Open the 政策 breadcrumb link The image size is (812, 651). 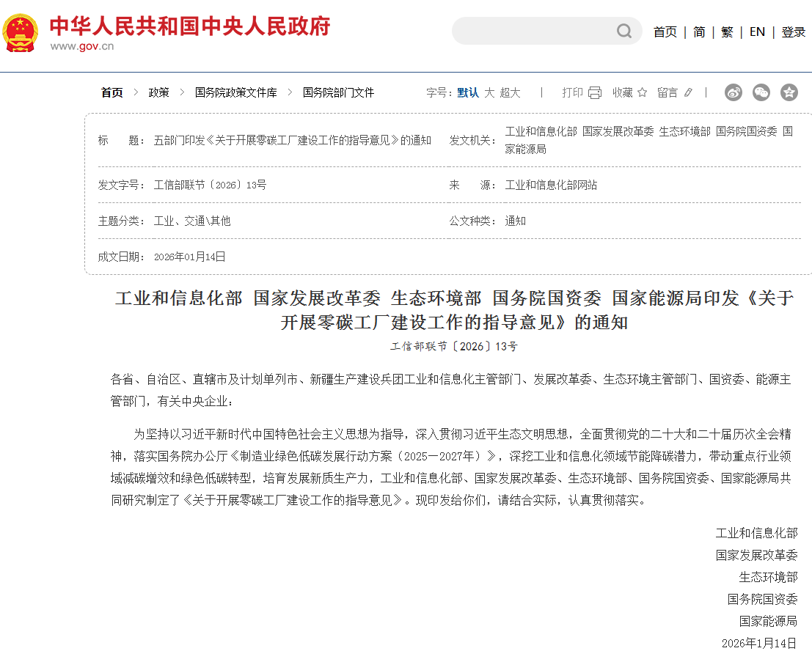(x=158, y=92)
